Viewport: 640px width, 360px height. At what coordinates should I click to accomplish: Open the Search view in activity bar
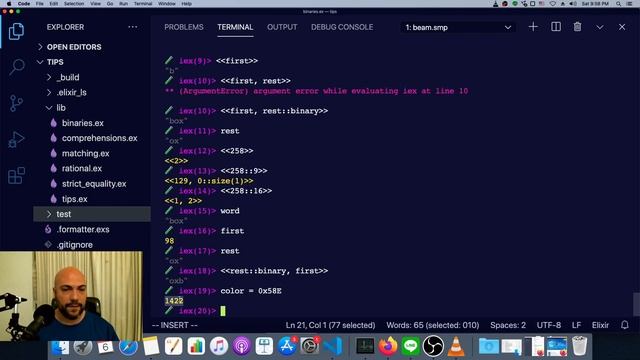tap(16, 67)
